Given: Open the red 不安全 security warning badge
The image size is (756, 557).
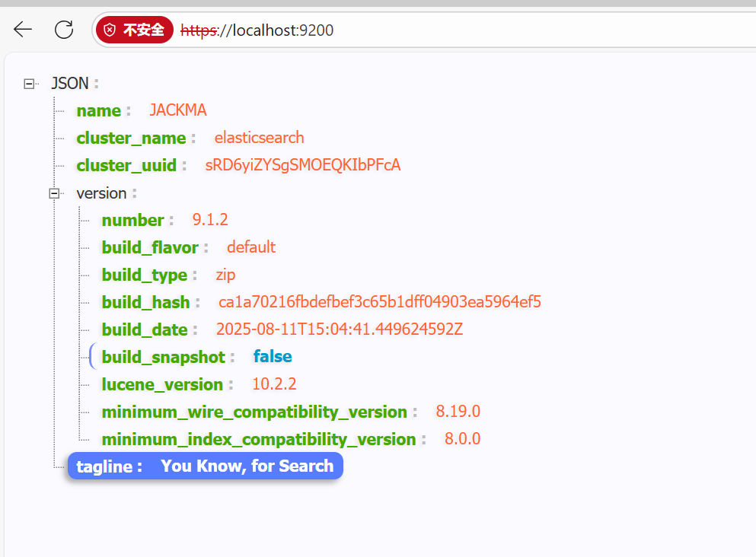Looking at the screenshot, I should 135,30.
